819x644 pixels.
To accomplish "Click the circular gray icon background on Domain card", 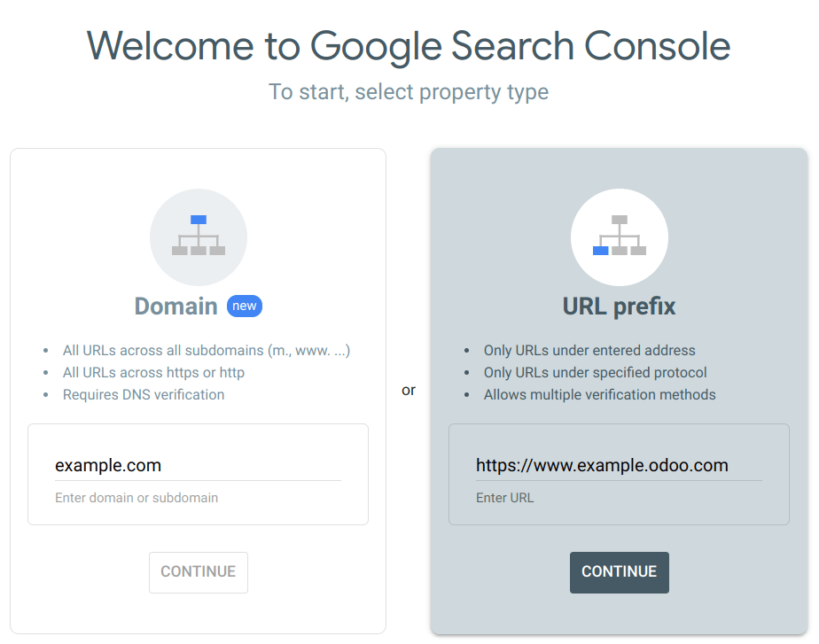I will pos(199,237).
